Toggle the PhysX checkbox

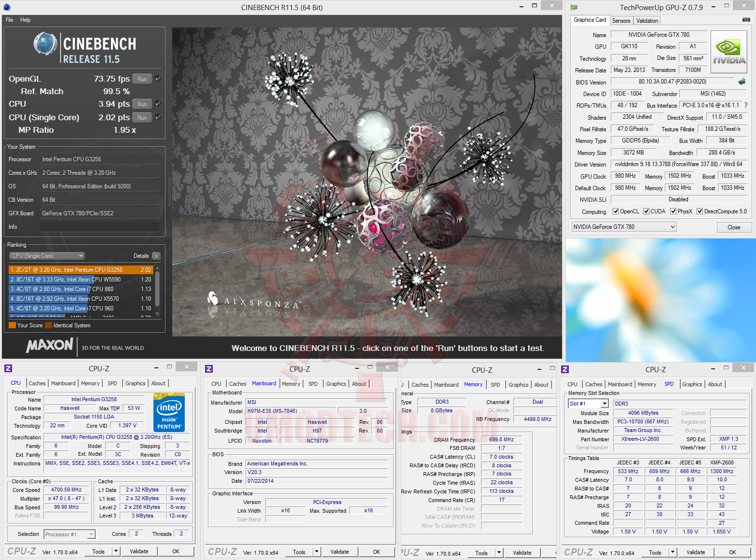coord(673,211)
